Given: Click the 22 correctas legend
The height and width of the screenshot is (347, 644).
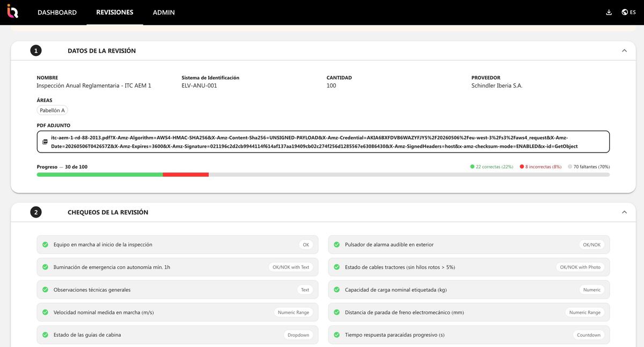Looking at the screenshot, I should point(492,167).
